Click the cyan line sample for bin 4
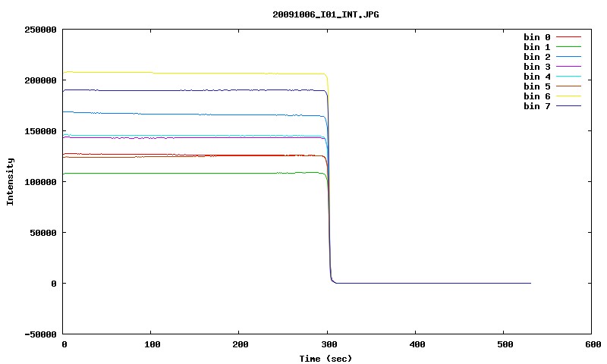The width and height of the screenshot is (607, 364). (568, 76)
